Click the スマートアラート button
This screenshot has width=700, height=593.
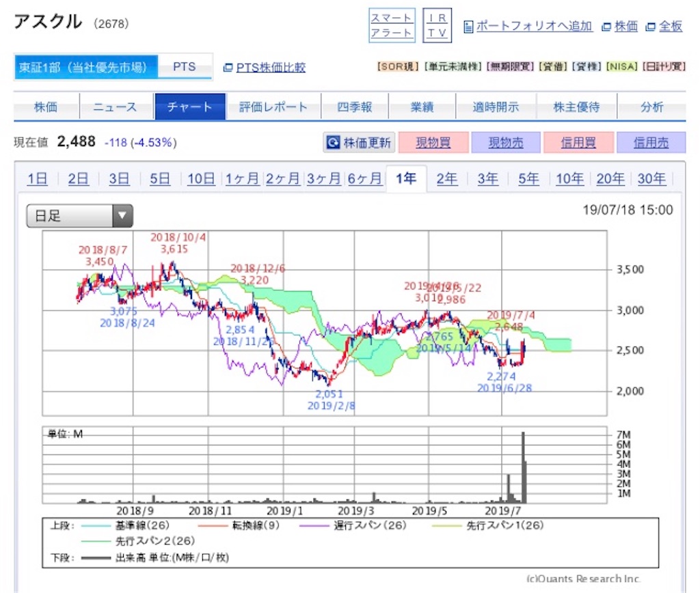pyautogui.click(x=392, y=25)
